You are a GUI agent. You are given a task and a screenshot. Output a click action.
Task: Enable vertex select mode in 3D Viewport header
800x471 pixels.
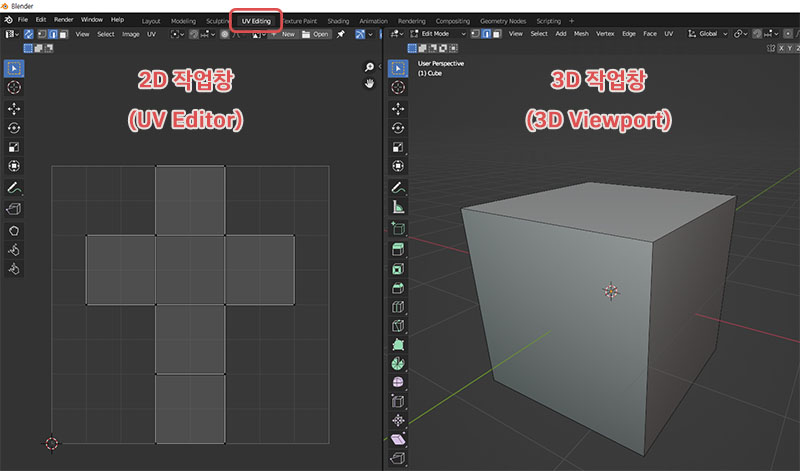[475, 34]
